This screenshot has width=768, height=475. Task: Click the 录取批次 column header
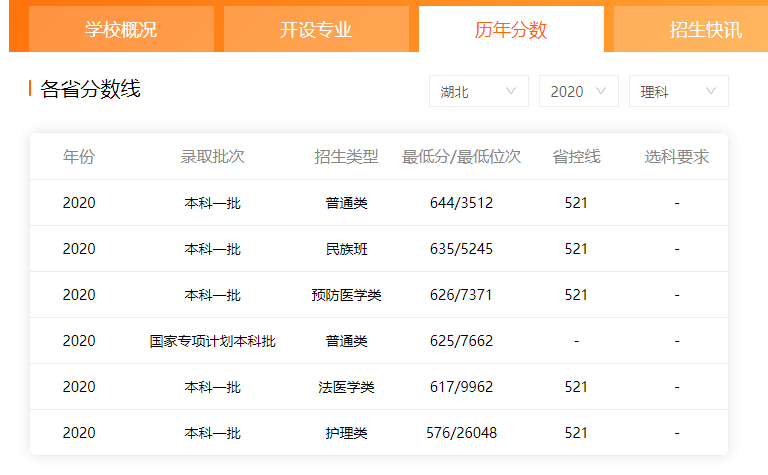(x=212, y=157)
